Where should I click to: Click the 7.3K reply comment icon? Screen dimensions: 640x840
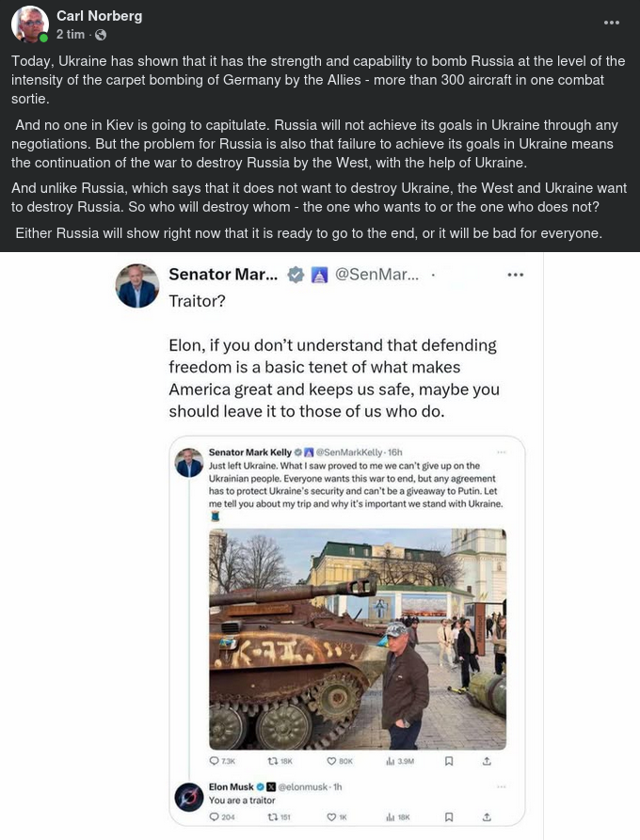[215, 761]
